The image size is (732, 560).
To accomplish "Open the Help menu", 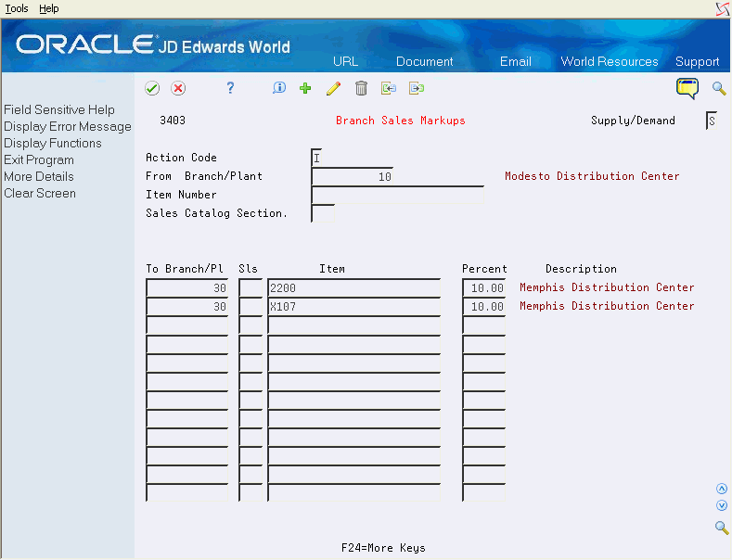I will [48, 8].
